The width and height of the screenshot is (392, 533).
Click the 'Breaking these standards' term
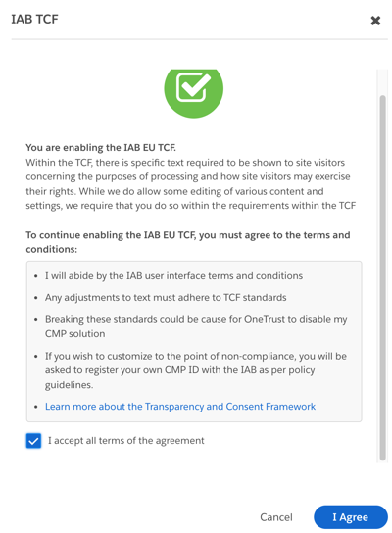coord(196,326)
